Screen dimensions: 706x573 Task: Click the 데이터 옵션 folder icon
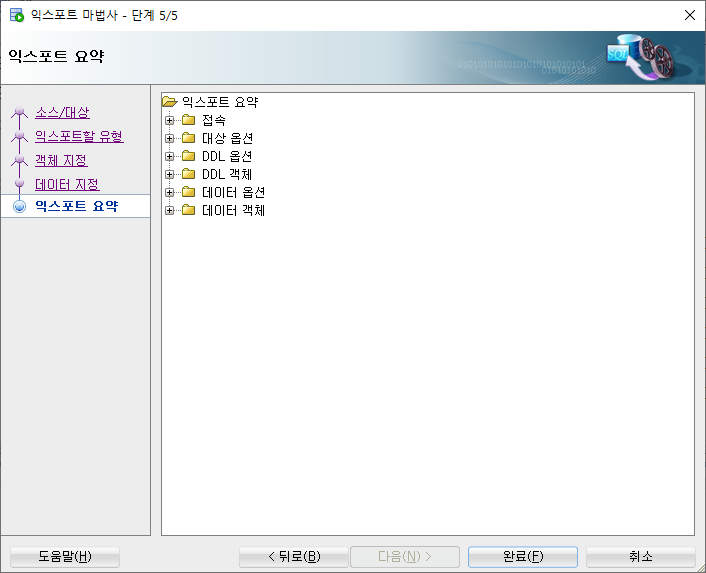point(189,192)
